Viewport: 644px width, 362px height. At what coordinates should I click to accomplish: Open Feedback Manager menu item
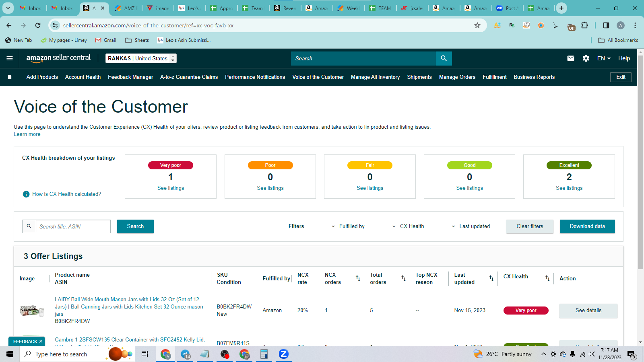coord(130,77)
